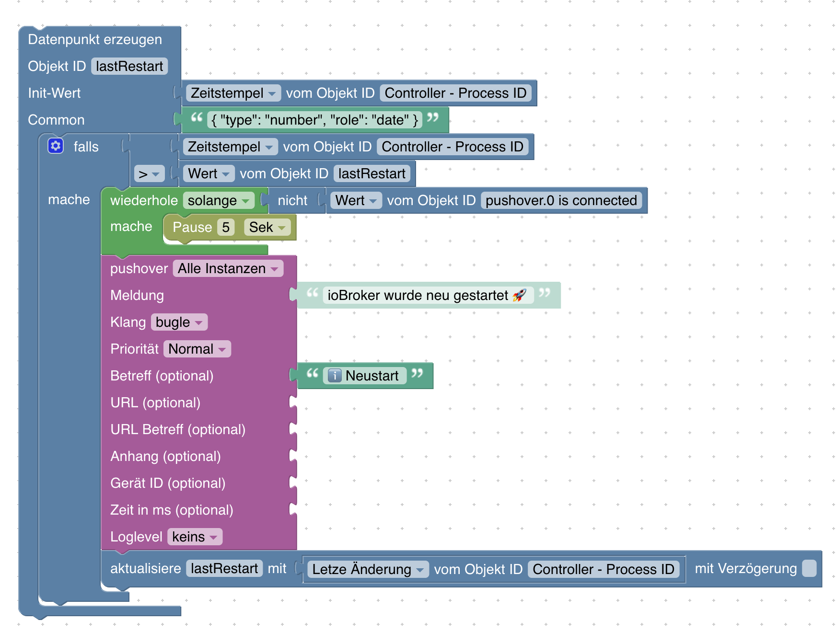Click the Priorität label
The width and height of the screenshot is (836, 644).
click(x=134, y=349)
